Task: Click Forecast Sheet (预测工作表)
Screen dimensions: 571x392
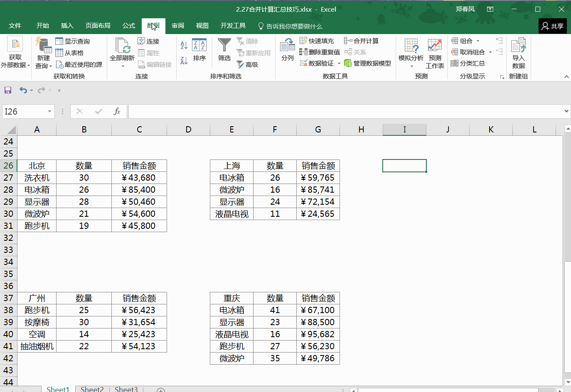Action: coord(435,54)
